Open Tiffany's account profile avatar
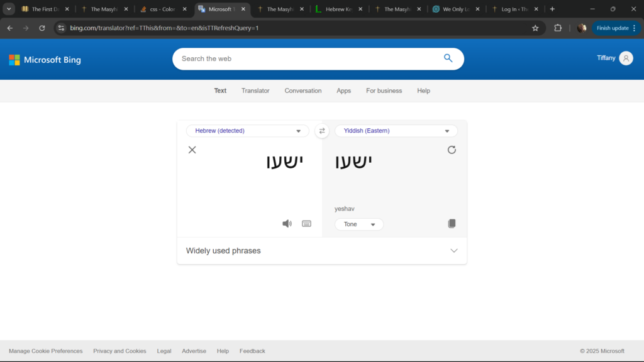This screenshot has height=362, width=644. pos(626,58)
